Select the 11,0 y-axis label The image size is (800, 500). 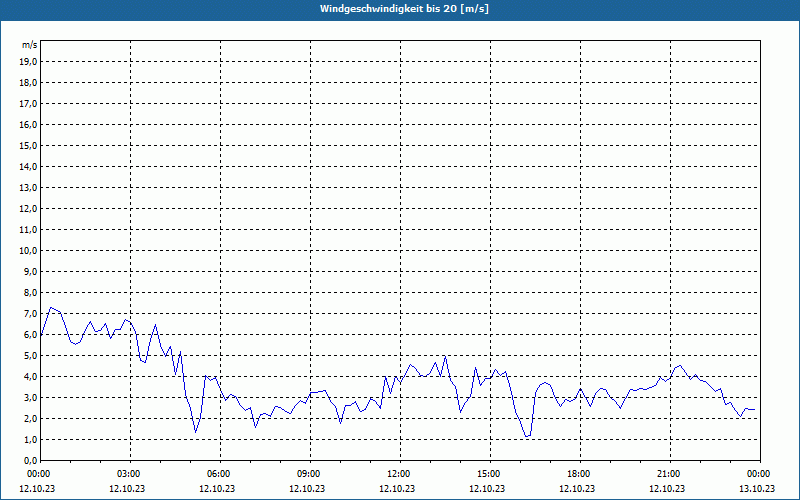29,230
